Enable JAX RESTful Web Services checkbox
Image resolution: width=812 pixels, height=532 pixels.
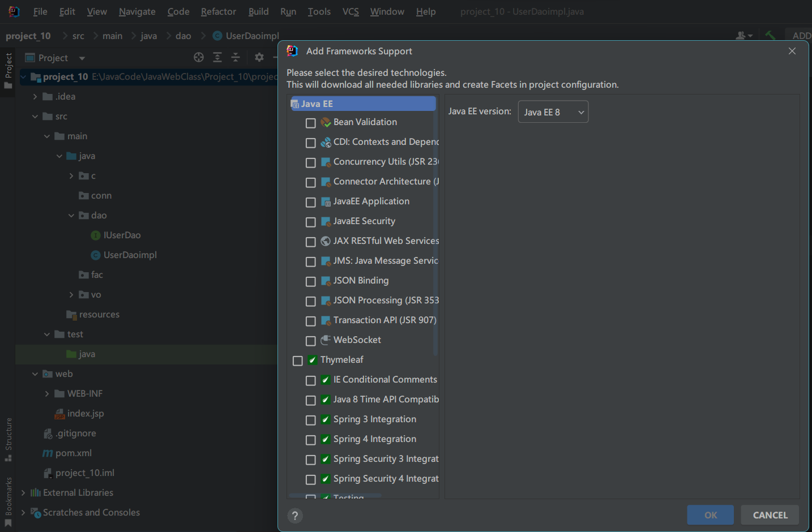[x=310, y=242]
